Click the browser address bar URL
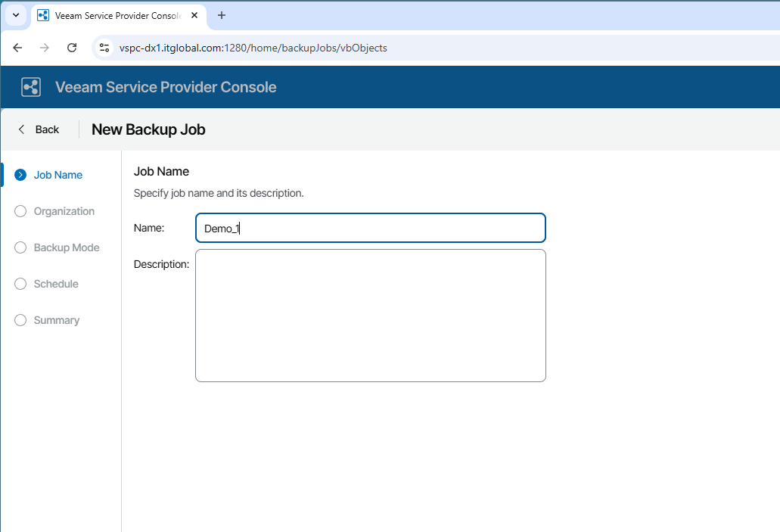Image resolution: width=780 pixels, height=532 pixels. click(253, 48)
